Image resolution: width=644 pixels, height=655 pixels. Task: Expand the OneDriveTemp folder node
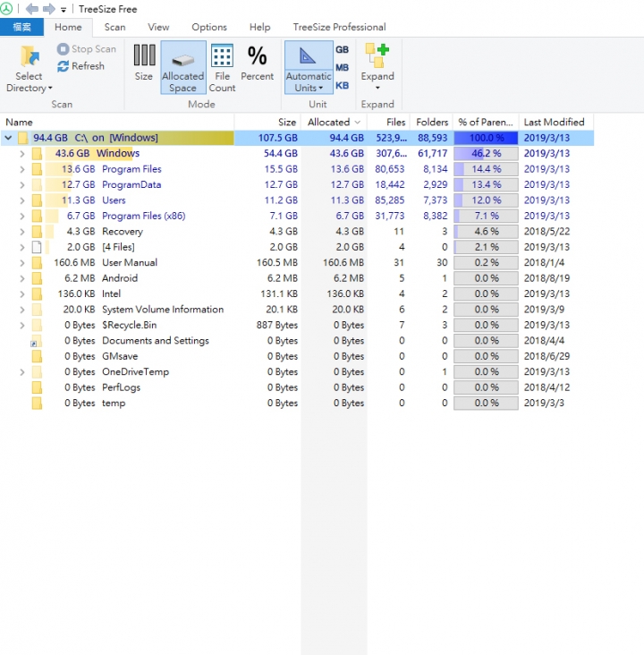click(x=22, y=371)
